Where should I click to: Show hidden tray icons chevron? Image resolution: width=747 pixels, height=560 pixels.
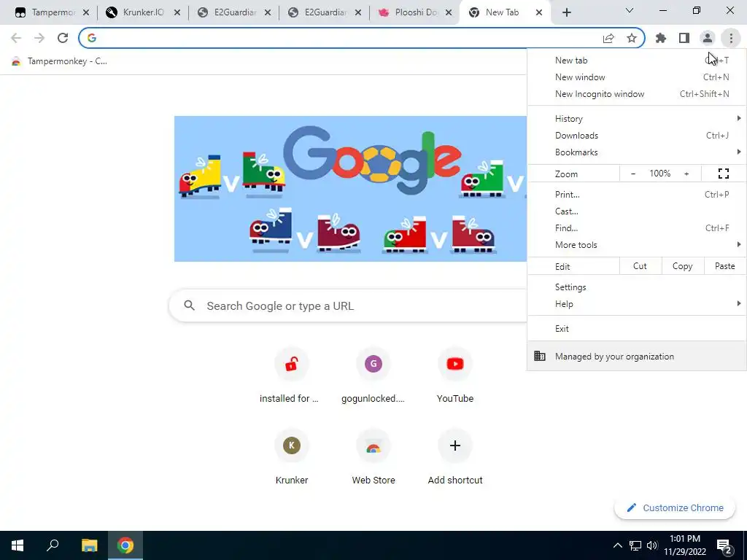click(x=617, y=545)
